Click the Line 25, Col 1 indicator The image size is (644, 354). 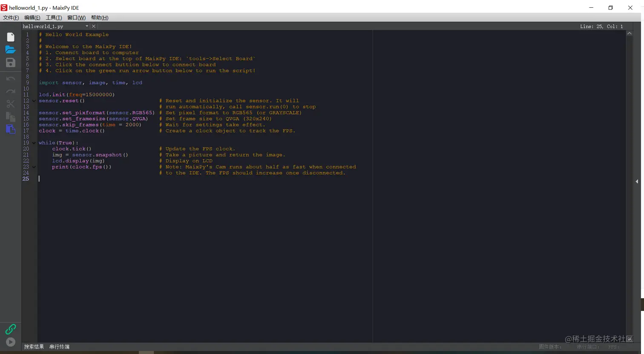tap(601, 26)
